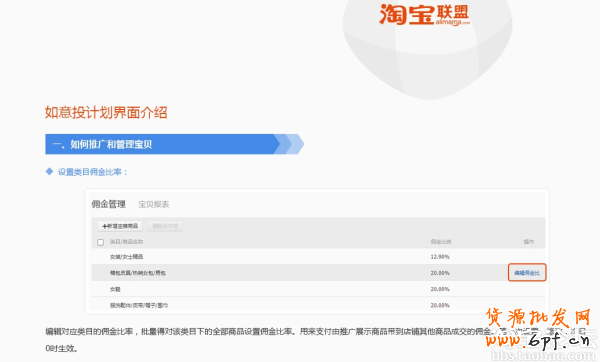This screenshot has width=600, height=362.
Task: Click the 一、如何推广和管理宝贝 blue banner
Action: tap(174, 144)
